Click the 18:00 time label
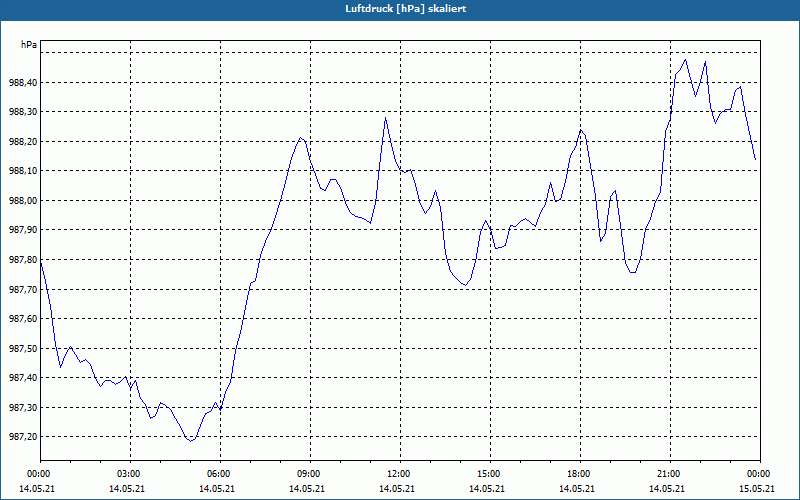 580,474
